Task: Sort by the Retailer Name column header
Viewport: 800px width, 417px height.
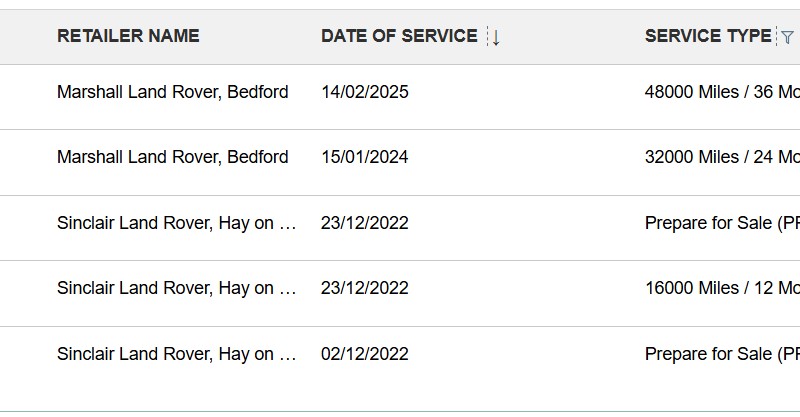Action: [x=128, y=36]
